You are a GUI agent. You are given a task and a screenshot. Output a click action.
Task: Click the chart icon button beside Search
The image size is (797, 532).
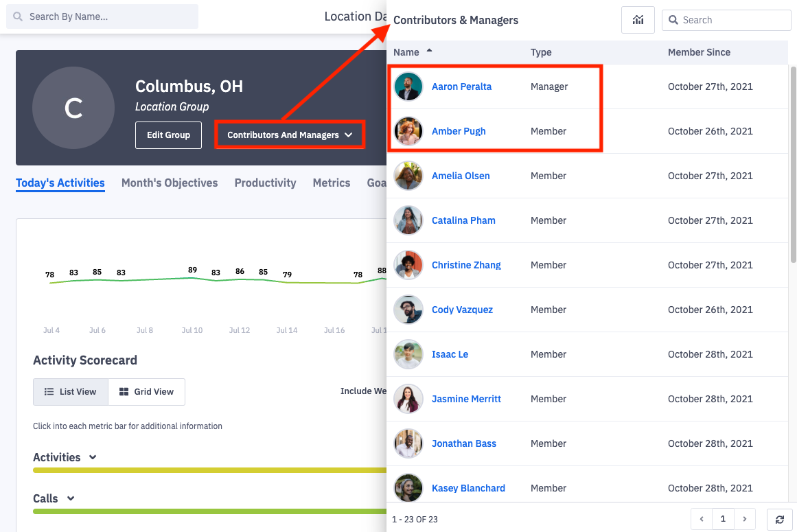coord(638,20)
